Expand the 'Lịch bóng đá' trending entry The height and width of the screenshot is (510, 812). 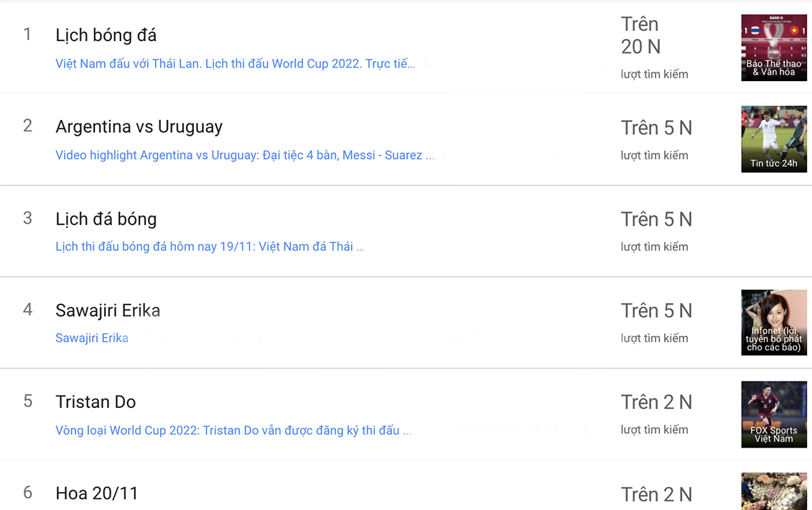[x=106, y=35]
